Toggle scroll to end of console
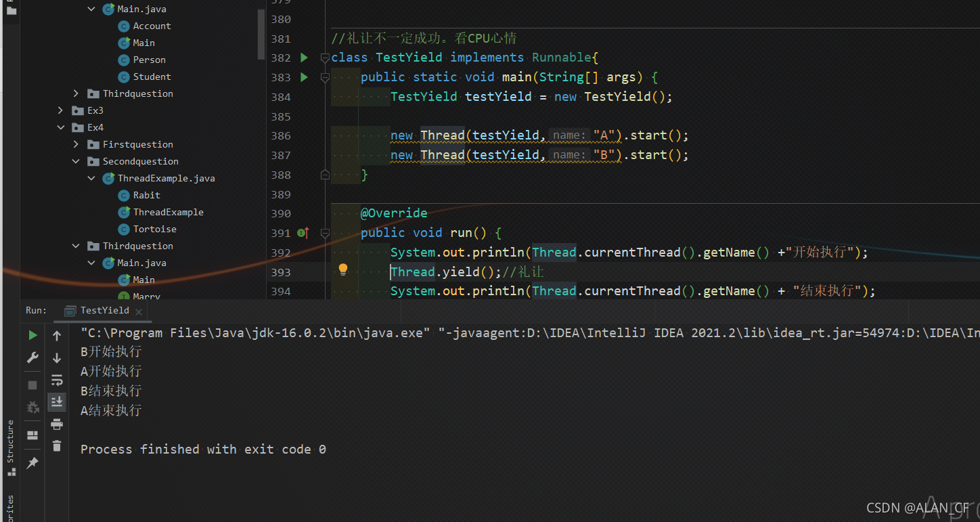980x522 pixels. pyautogui.click(x=57, y=402)
